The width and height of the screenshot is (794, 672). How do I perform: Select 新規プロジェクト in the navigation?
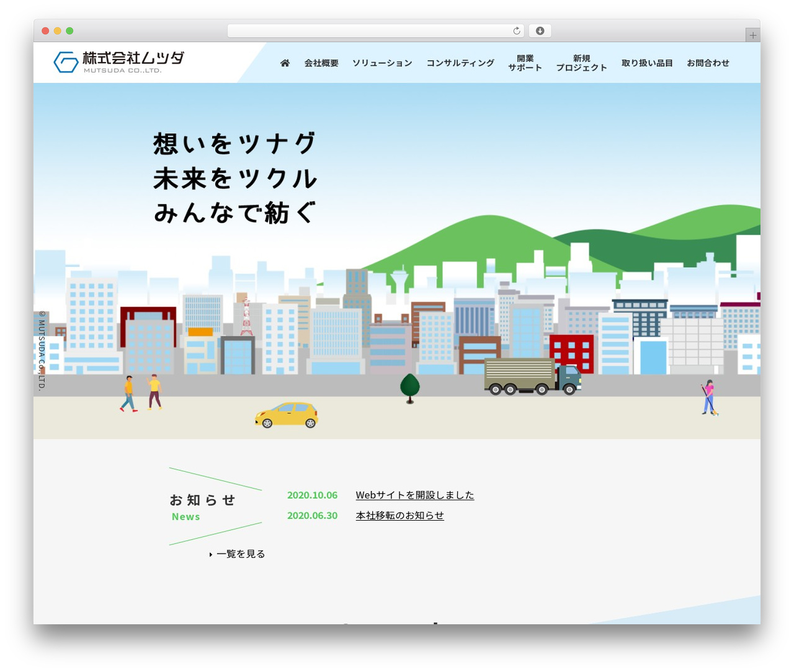pos(581,63)
